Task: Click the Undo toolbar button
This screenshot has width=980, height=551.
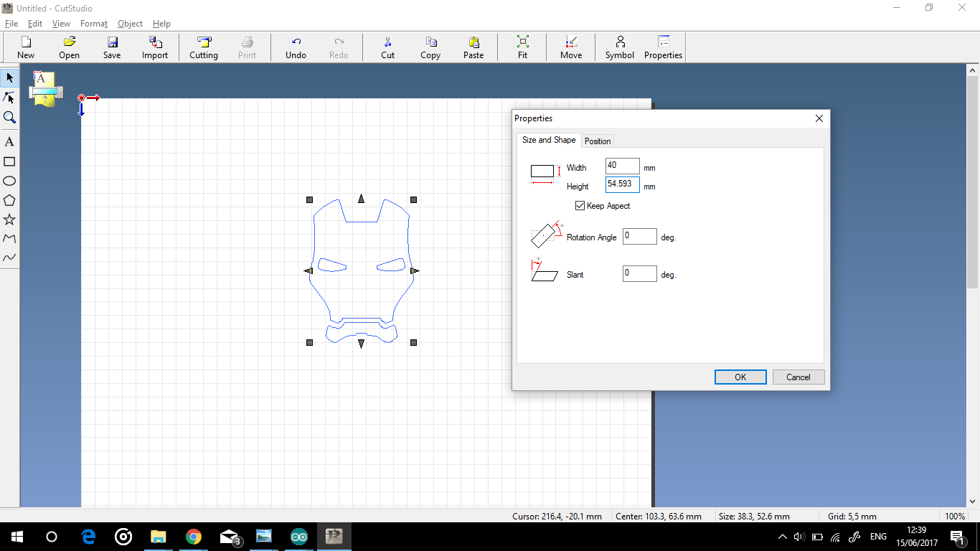Action: click(296, 47)
